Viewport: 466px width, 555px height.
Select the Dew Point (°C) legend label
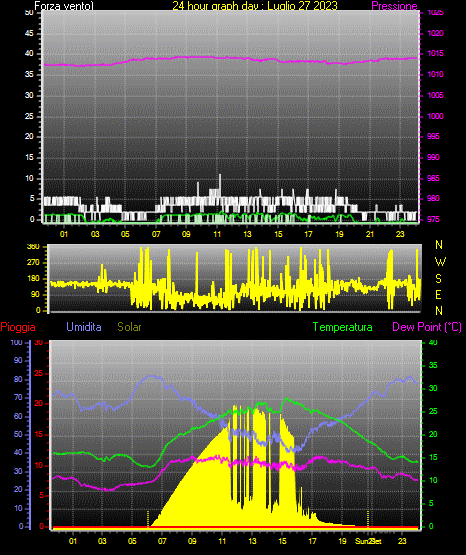point(427,327)
